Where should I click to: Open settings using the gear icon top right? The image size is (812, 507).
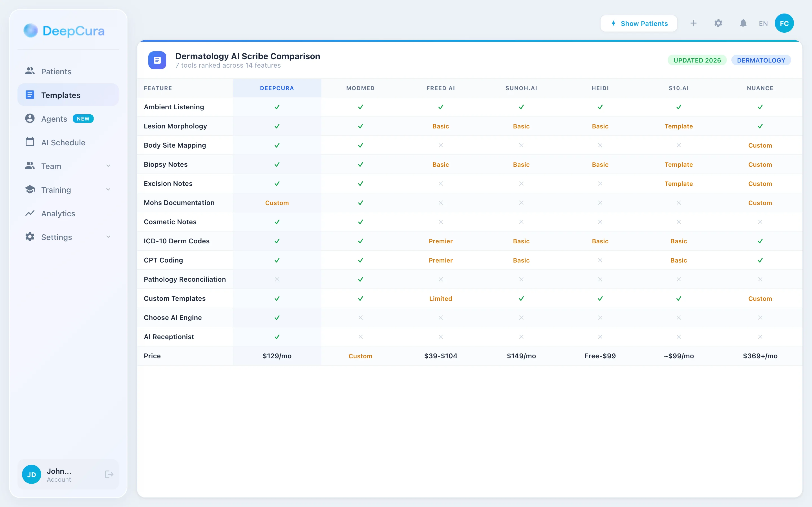click(718, 23)
